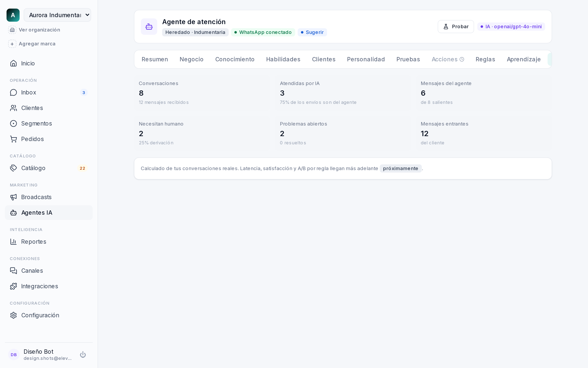588x368 pixels.
Task: Click the Inbox unread badge showing 3
Action: 84,92
